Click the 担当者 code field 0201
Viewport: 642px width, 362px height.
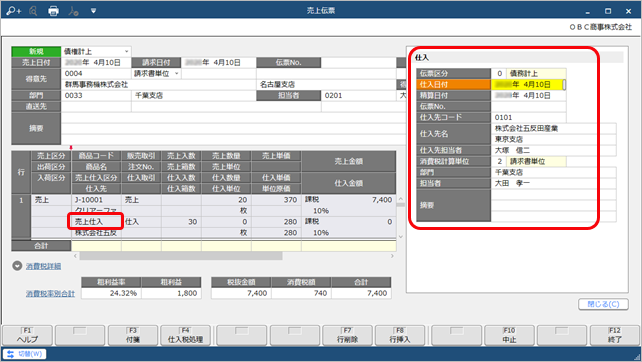pyautogui.click(x=359, y=95)
